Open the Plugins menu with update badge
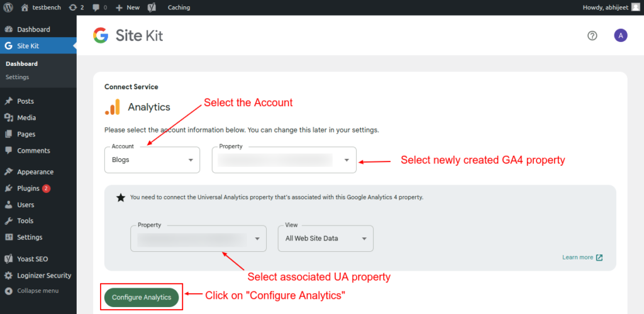 click(28, 188)
